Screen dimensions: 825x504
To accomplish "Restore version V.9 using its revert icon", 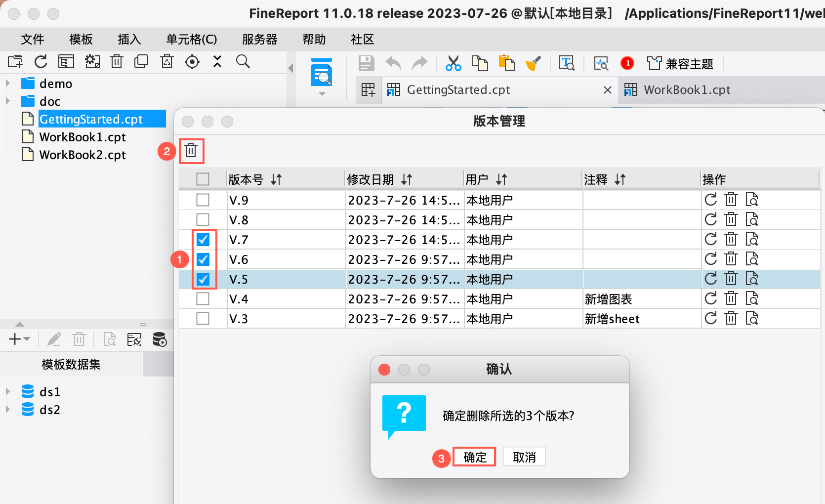I will click(x=710, y=200).
